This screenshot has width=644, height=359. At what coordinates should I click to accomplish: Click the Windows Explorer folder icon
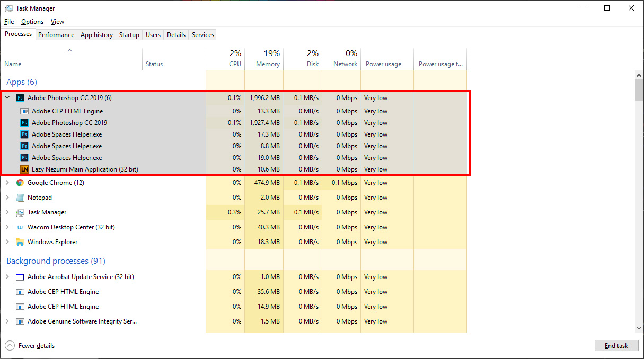pyautogui.click(x=20, y=242)
